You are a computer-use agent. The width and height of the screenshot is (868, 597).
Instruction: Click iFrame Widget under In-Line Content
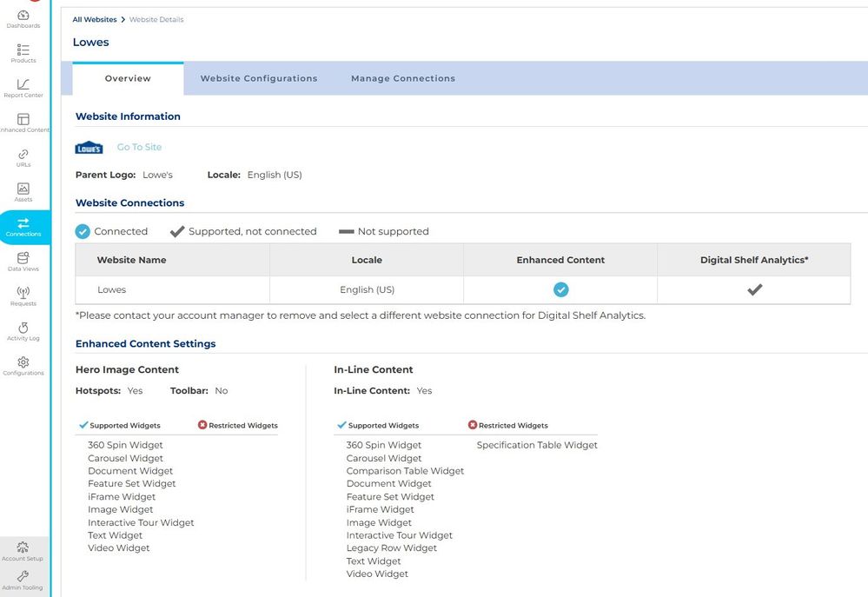(x=381, y=509)
